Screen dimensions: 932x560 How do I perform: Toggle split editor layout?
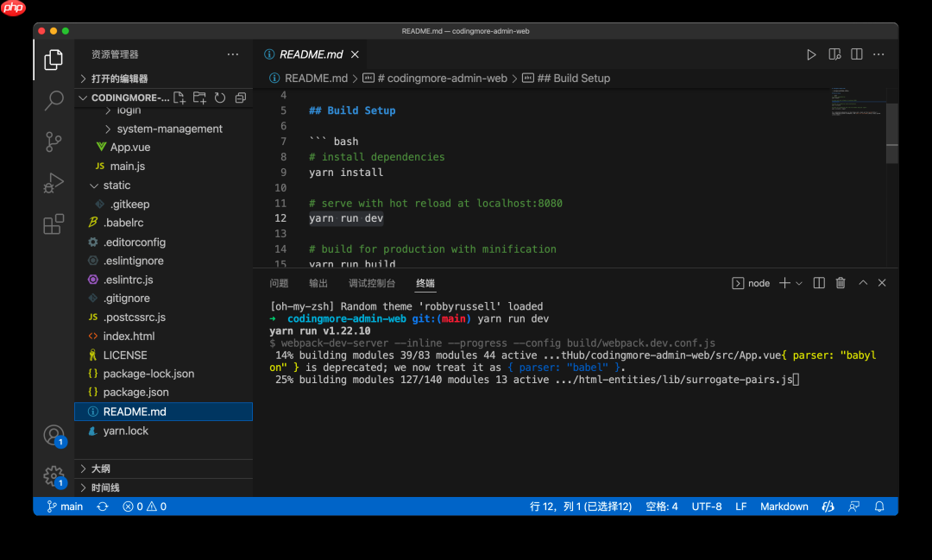(x=857, y=54)
